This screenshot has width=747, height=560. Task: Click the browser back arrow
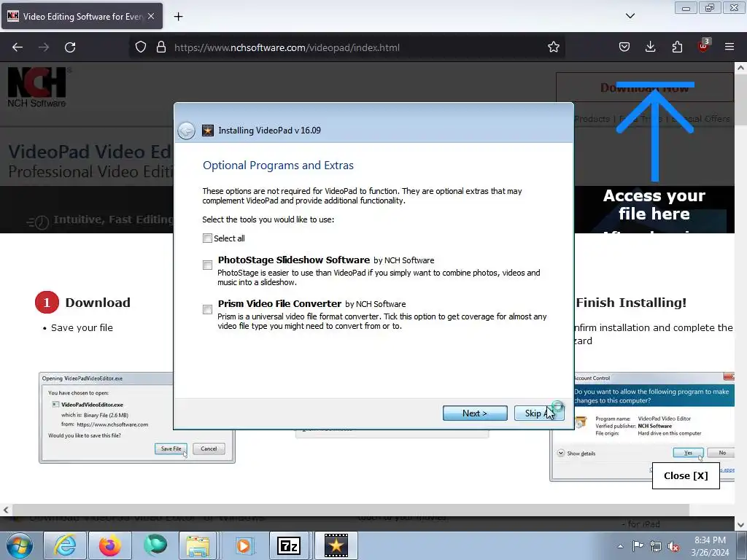pyautogui.click(x=18, y=47)
